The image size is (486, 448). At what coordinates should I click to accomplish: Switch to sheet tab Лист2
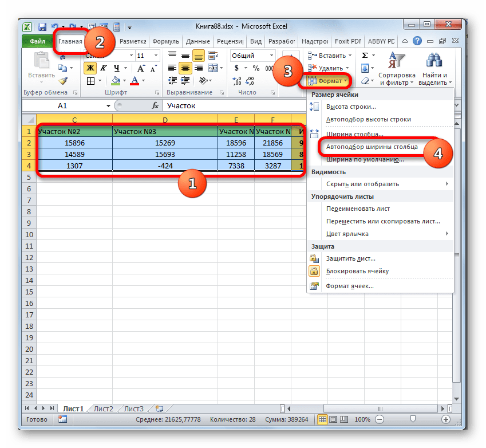tap(103, 408)
